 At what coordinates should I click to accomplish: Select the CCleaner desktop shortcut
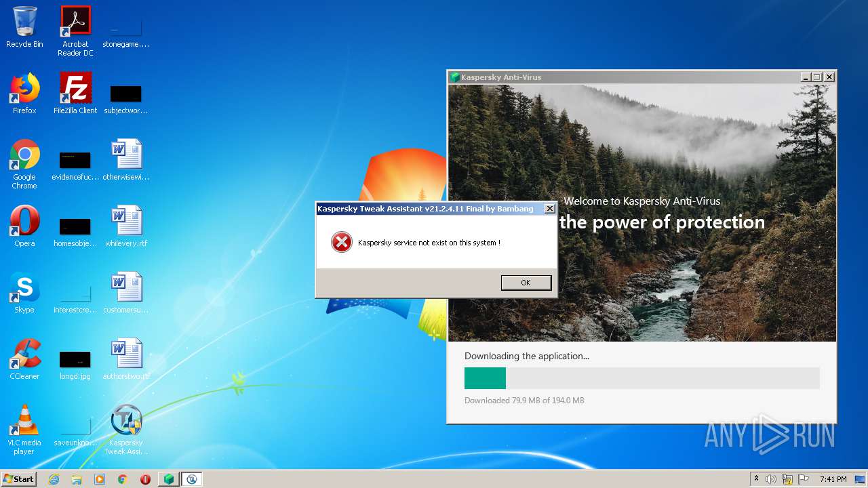[24, 359]
